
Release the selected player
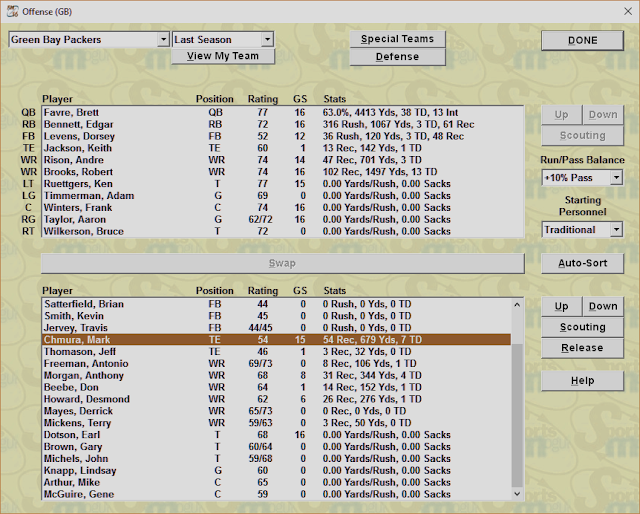[x=582, y=348]
